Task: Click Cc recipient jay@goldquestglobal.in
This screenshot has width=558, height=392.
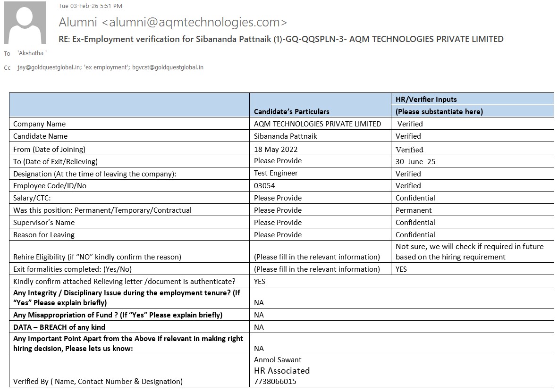Action: click(x=49, y=67)
